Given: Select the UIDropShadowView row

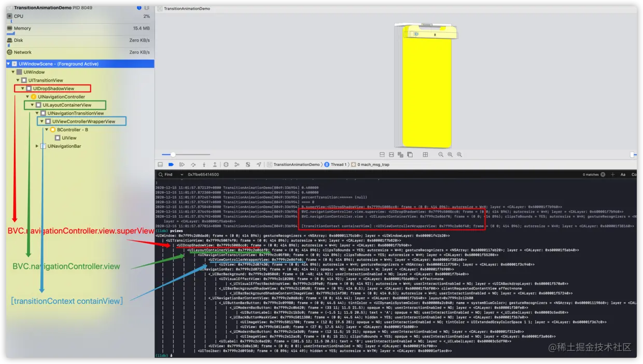Looking at the screenshot, I should point(80,89).
